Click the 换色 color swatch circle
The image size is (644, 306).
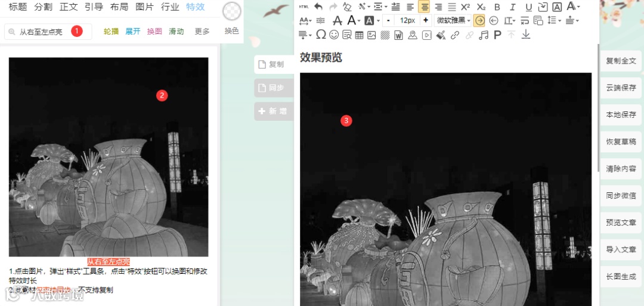pos(231,11)
